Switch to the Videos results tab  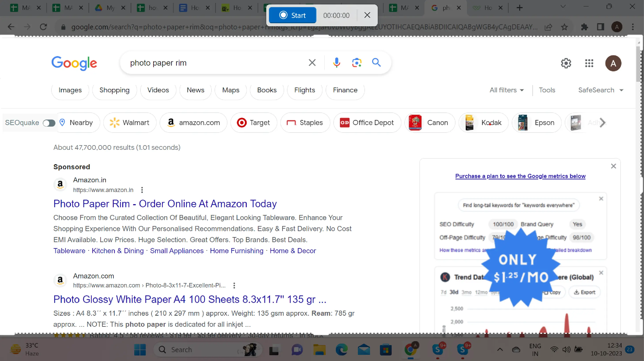tap(158, 90)
